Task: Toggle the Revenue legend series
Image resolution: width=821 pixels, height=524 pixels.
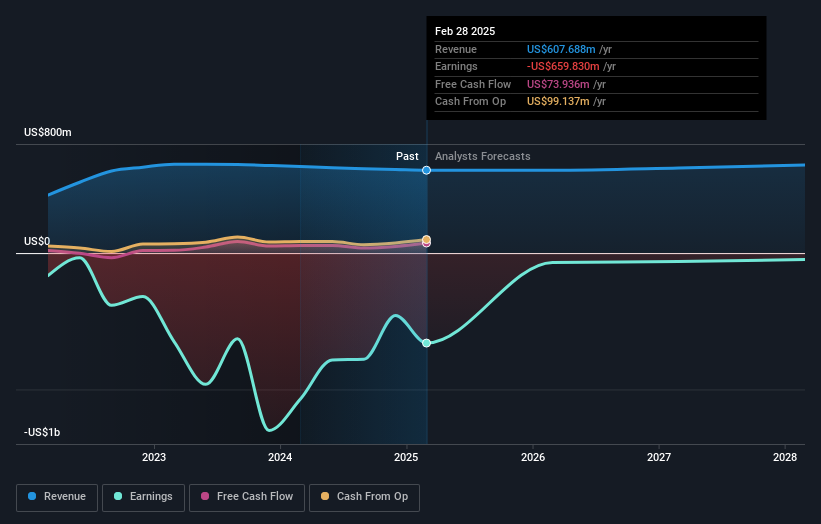Action: click(x=57, y=497)
